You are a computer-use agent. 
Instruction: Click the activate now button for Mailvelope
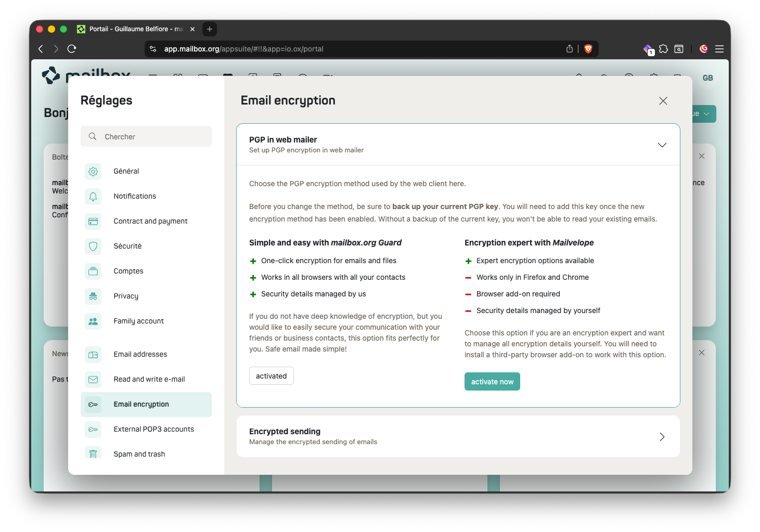tap(492, 382)
